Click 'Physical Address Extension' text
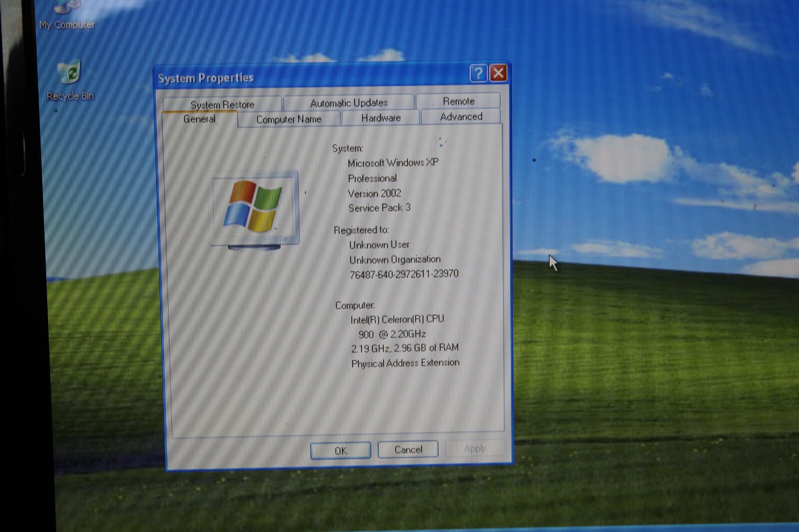This screenshot has height=532, width=799. coord(405,363)
